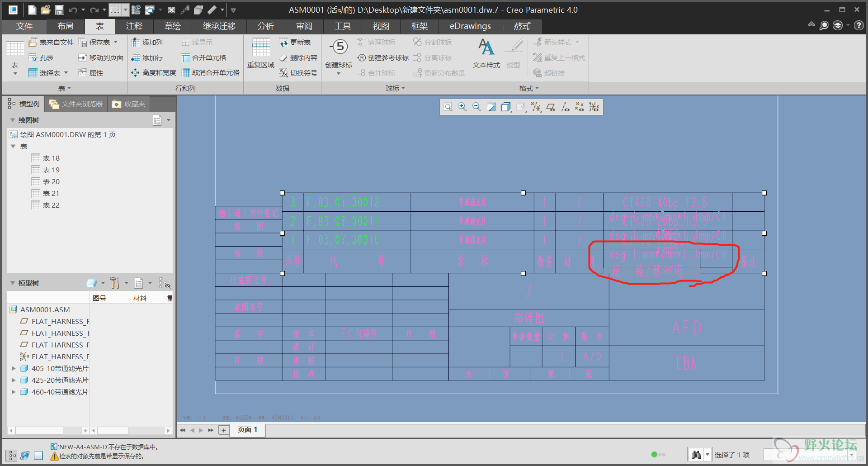Screen dimensions: 868x466
Task: Click 表来自文件 (Table From File)
Action: click(51, 42)
